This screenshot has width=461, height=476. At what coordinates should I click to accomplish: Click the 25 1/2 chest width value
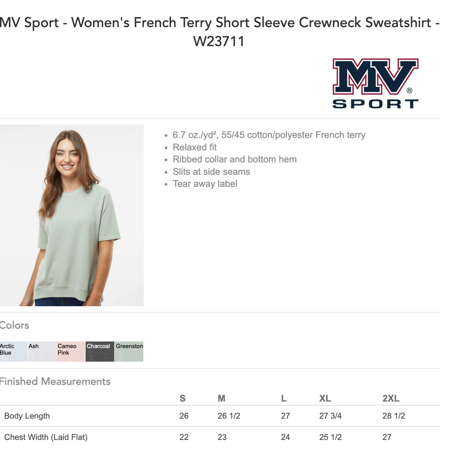click(x=330, y=437)
